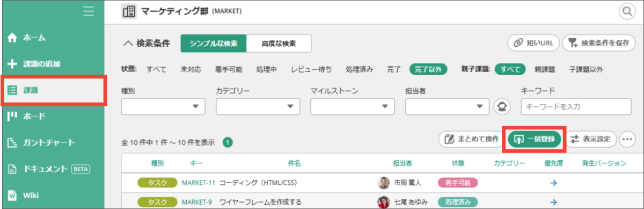Image resolution: width=644 pixels, height=209 pixels.
Task: Sort by 種別 column header
Action: [x=157, y=163]
